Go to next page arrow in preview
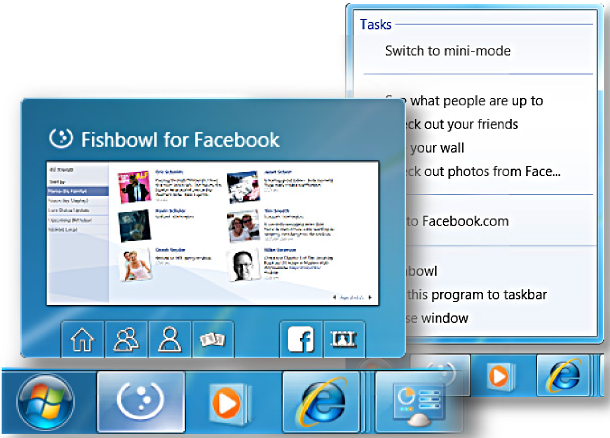This screenshot has width=610, height=438. (370, 298)
